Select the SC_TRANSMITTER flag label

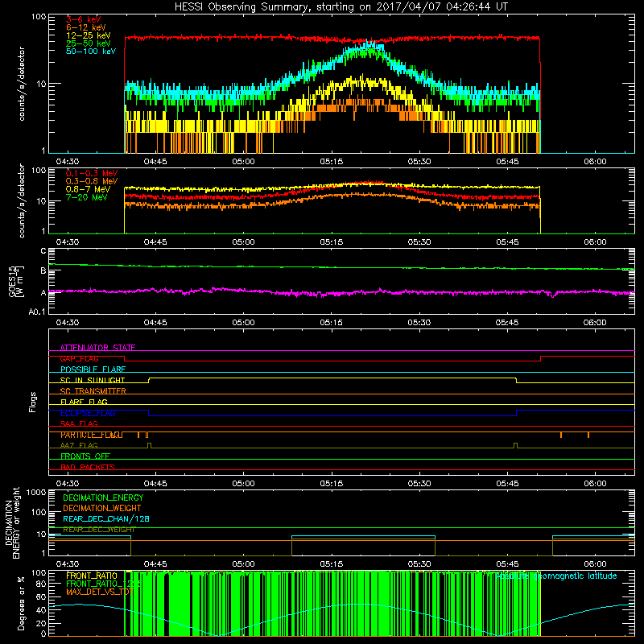[x=93, y=391]
